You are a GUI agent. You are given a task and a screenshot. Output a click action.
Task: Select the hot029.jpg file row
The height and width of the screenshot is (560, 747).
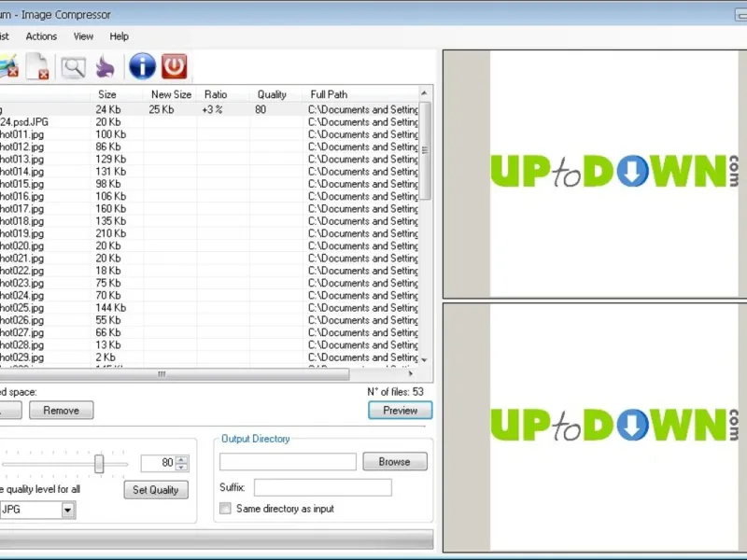pos(209,357)
